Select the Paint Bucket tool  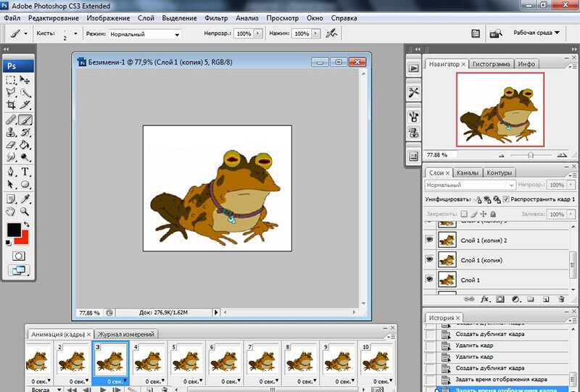point(25,145)
